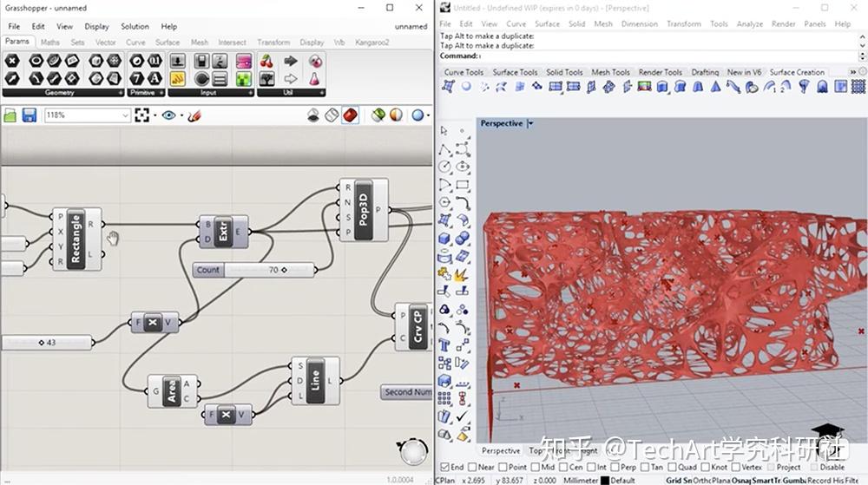The image size is (868, 485).
Task: Open the 118% zoom level dropdown
Action: click(125, 115)
